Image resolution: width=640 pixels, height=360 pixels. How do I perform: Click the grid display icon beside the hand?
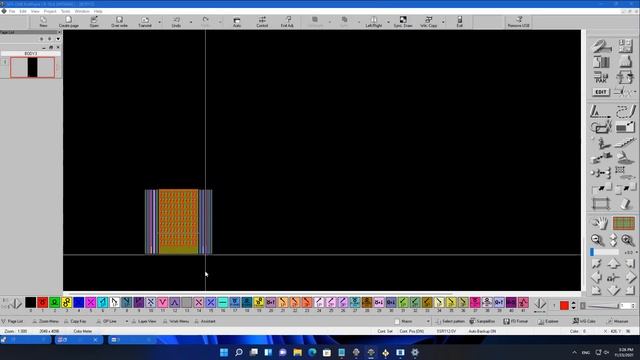(x=624, y=223)
